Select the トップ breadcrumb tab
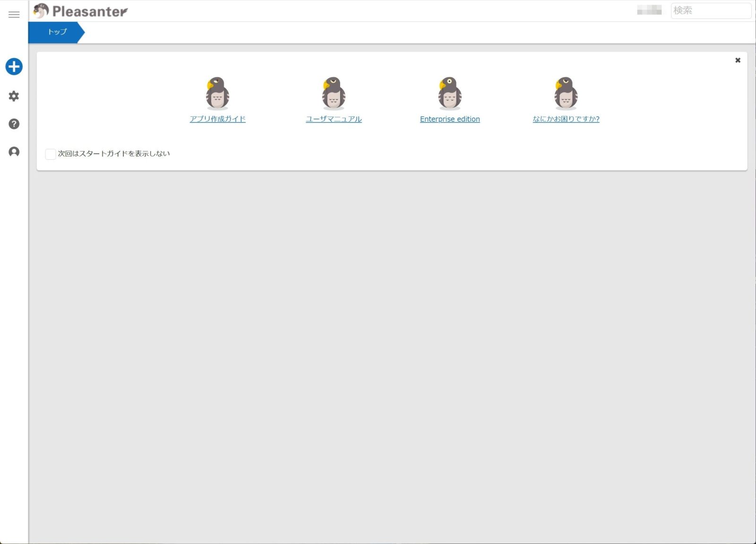 [57, 32]
